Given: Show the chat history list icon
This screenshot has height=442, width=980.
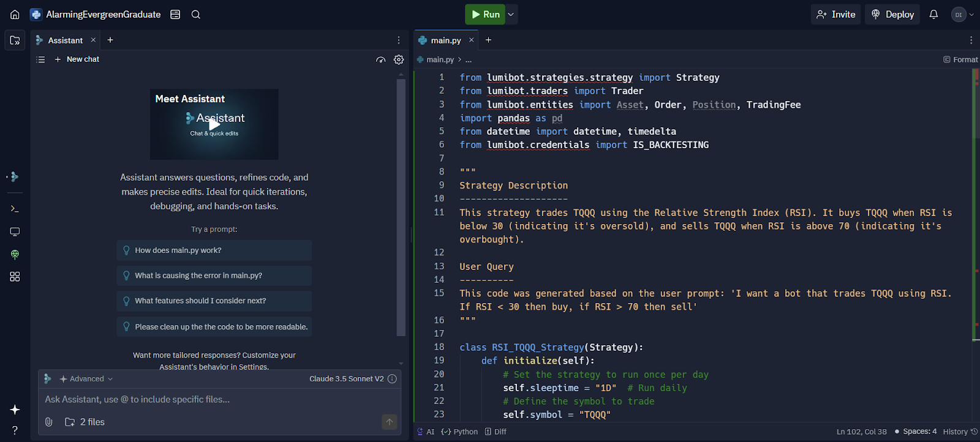Looking at the screenshot, I should click(40, 59).
